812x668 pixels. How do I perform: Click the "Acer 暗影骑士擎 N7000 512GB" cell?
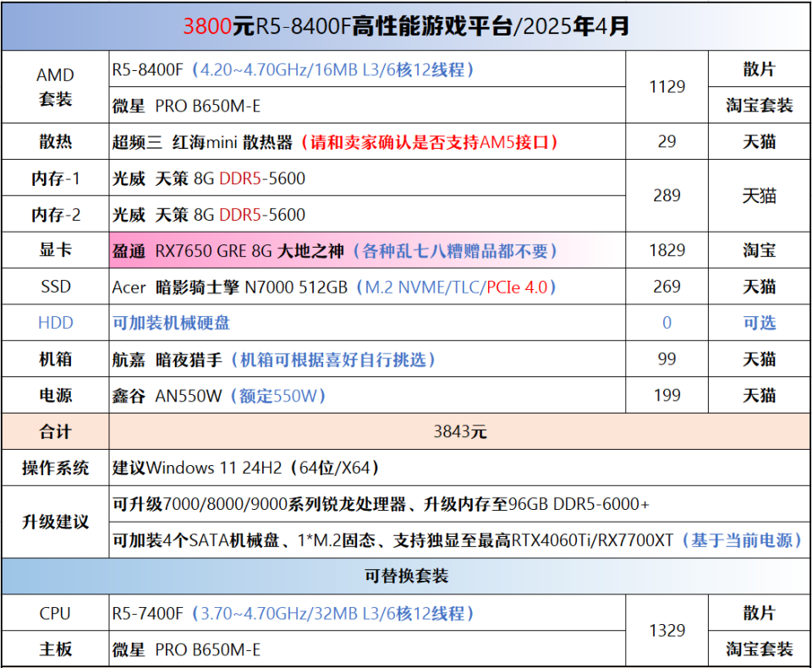tap(367, 287)
